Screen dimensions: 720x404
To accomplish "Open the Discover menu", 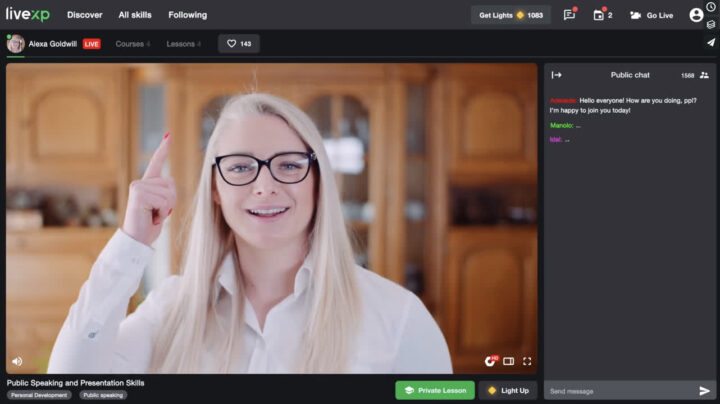I will pyautogui.click(x=85, y=15).
